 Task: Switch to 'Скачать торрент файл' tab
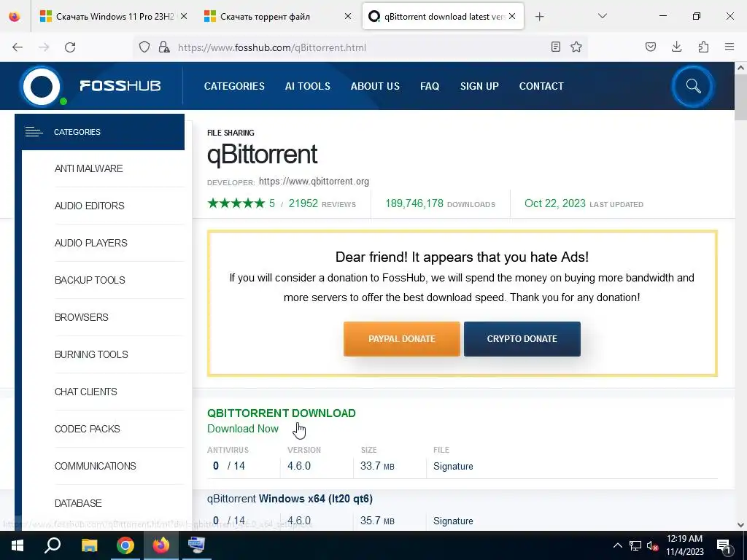279,17
